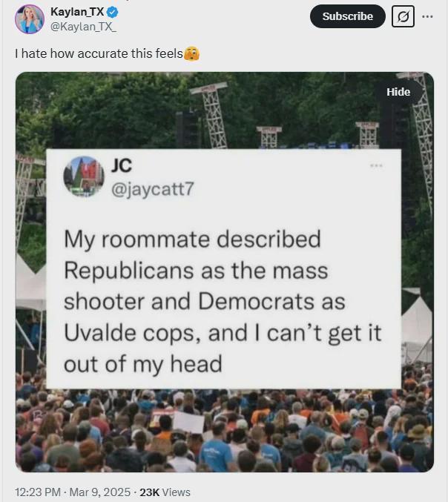Click the @jaycatt7 handle in the image
The image size is (448, 502).
(x=153, y=189)
